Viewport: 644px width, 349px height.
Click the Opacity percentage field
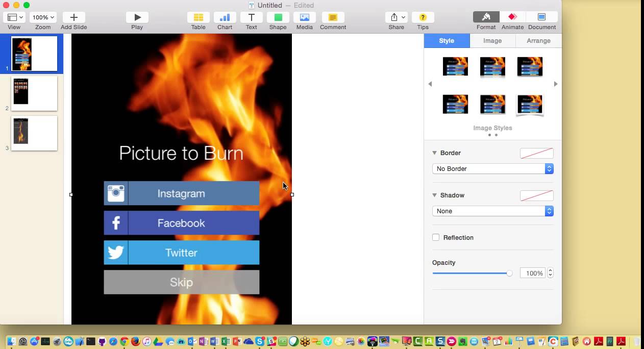pos(532,273)
